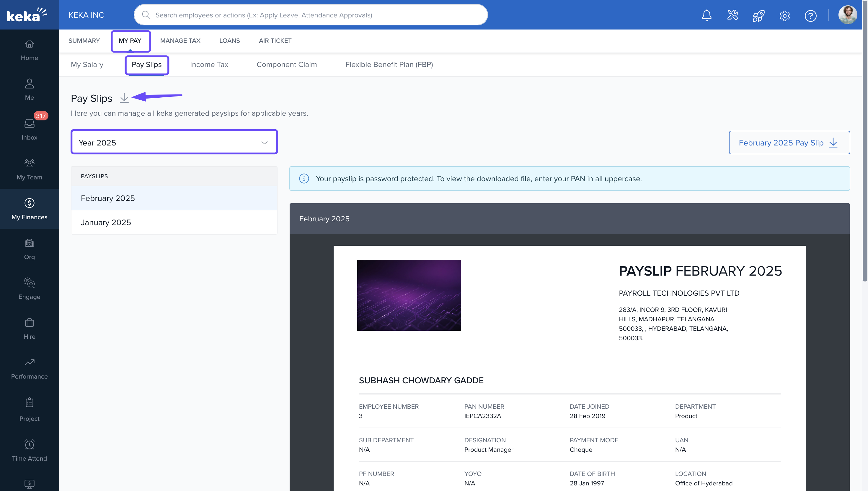Click the notifications bell icon

click(x=707, y=16)
